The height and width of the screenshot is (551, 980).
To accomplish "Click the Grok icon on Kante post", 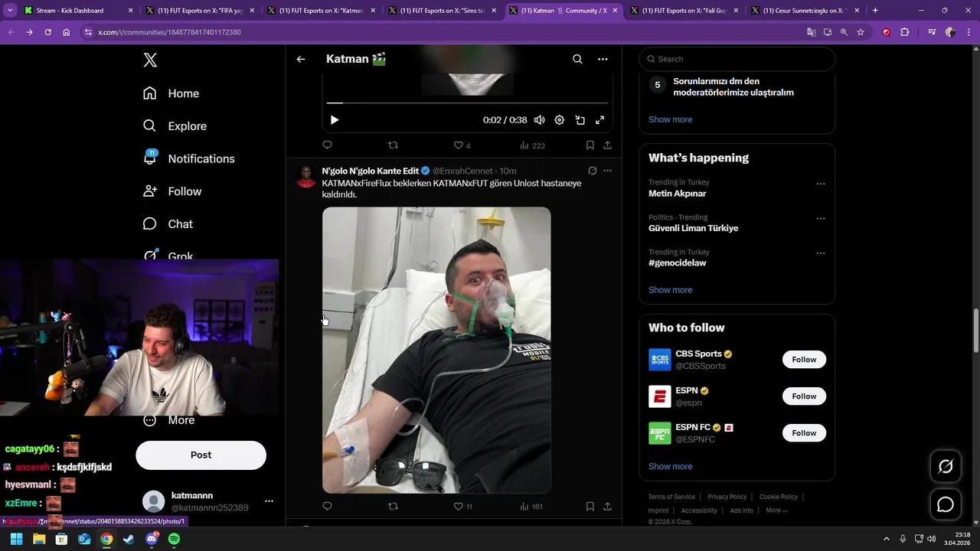I will coord(592,171).
